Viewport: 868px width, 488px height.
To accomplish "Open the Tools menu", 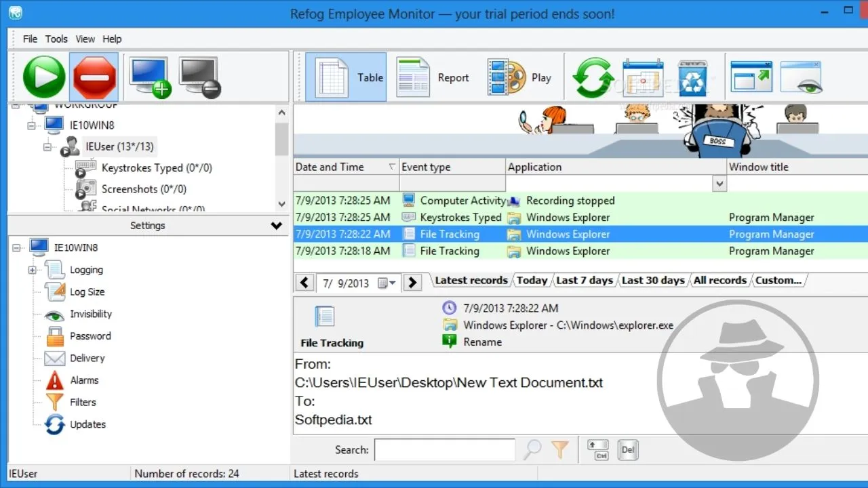I will click(56, 39).
